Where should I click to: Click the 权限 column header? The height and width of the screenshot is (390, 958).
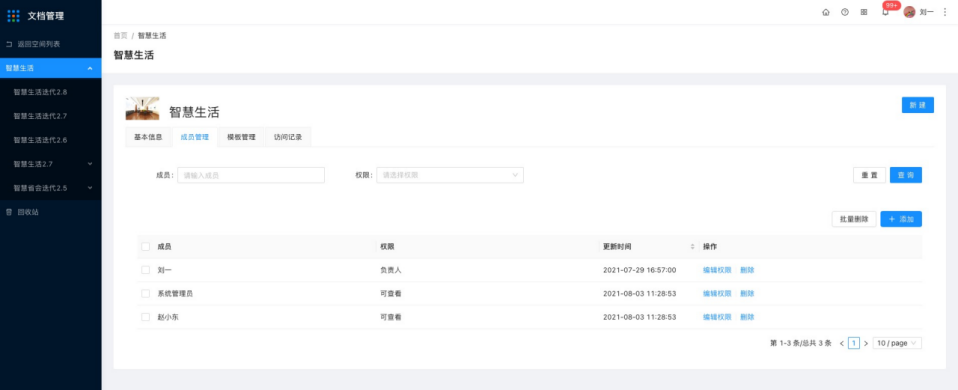tap(387, 247)
